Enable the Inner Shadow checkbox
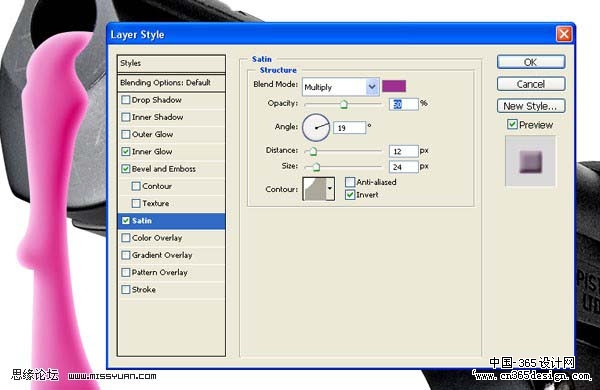This screenshot has width=600, height=390. (x=126, y=117)
